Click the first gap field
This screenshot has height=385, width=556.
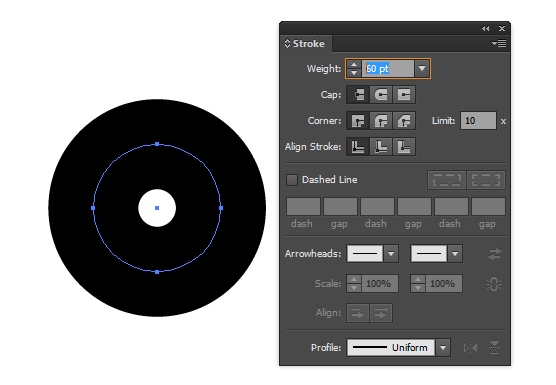pos(340,207)
